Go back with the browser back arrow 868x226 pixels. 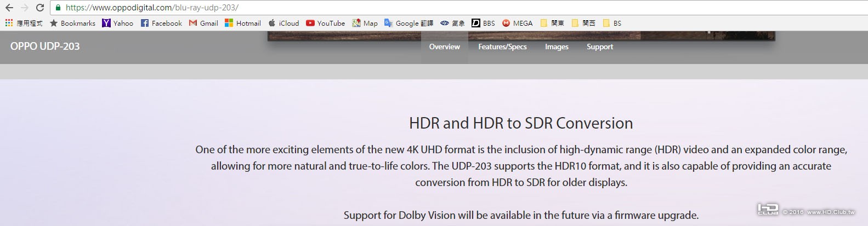9,8
